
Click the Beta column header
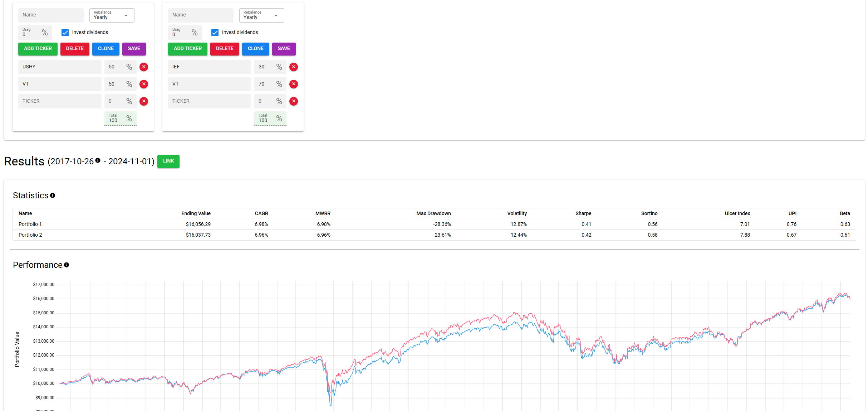click(845, 214)
